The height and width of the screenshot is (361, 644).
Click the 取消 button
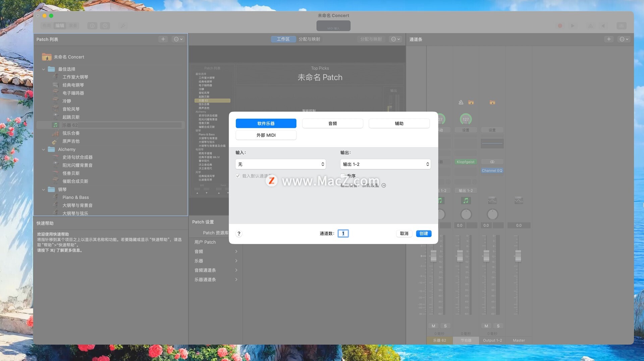pyautogui.click(x=404, y=234)
